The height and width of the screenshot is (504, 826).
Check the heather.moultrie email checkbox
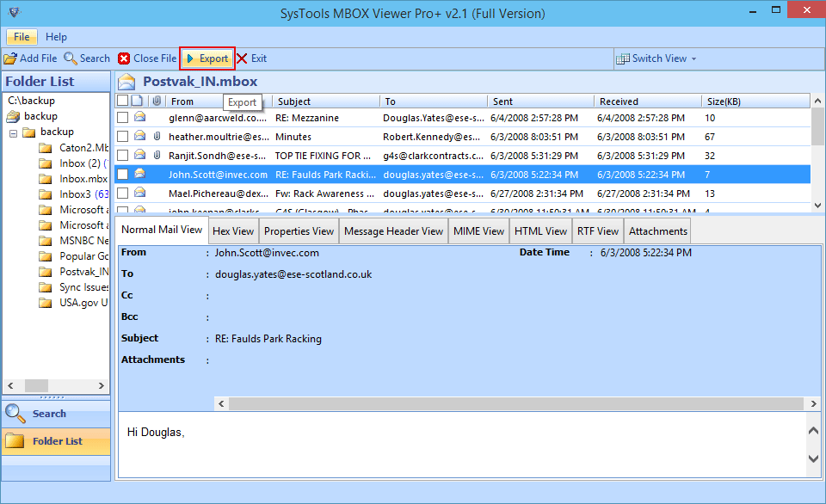123,137
